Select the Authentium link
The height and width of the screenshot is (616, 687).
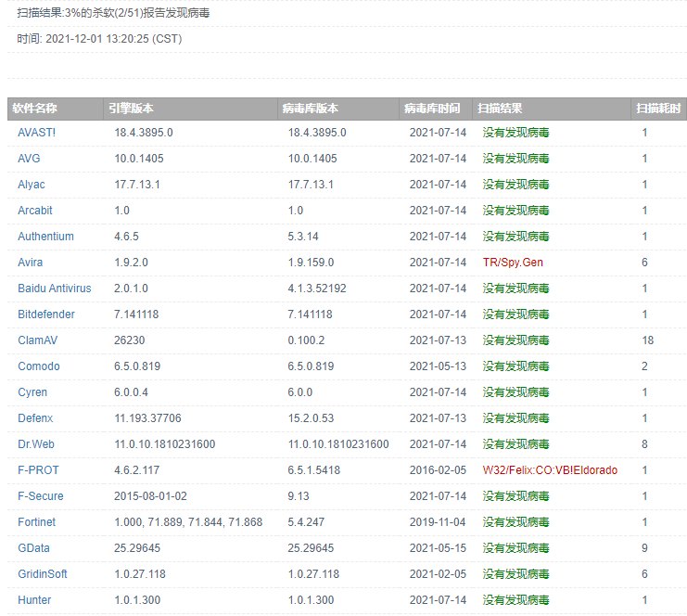pyautogui.click(x=45, y=237)
